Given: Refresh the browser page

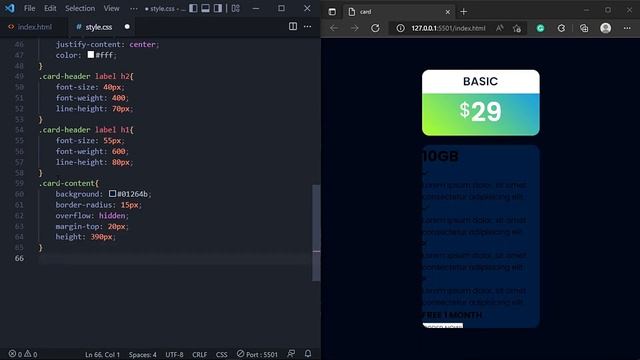Looking at the screenshot, I should click(375, 28).
